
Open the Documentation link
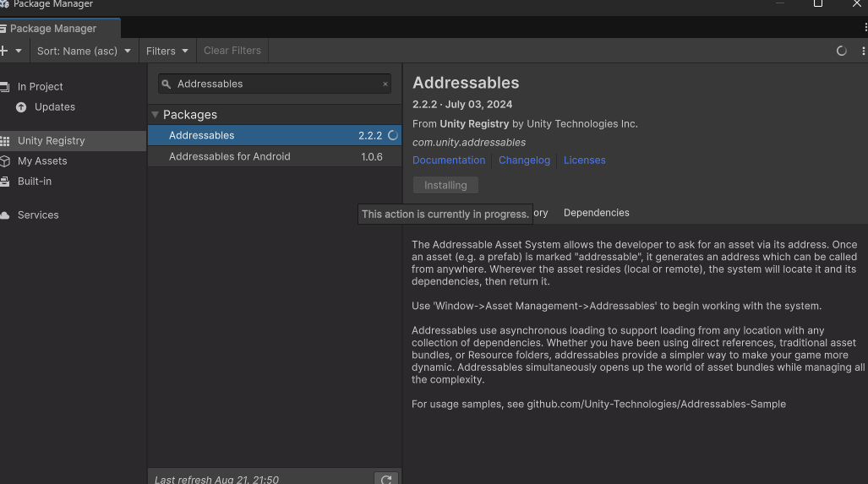pyautogui.click(x=449, y=160)
